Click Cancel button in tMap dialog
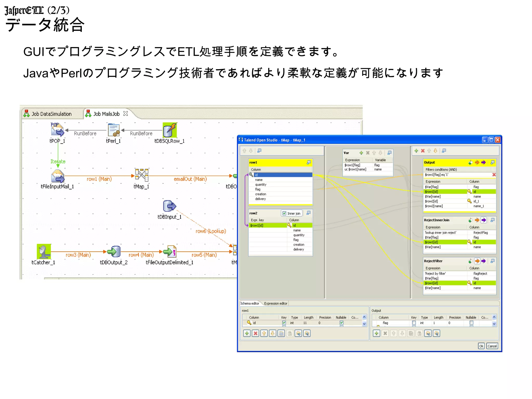Image resolution: width=532 pixels, height=399 pixels. (x=492, y=346)
